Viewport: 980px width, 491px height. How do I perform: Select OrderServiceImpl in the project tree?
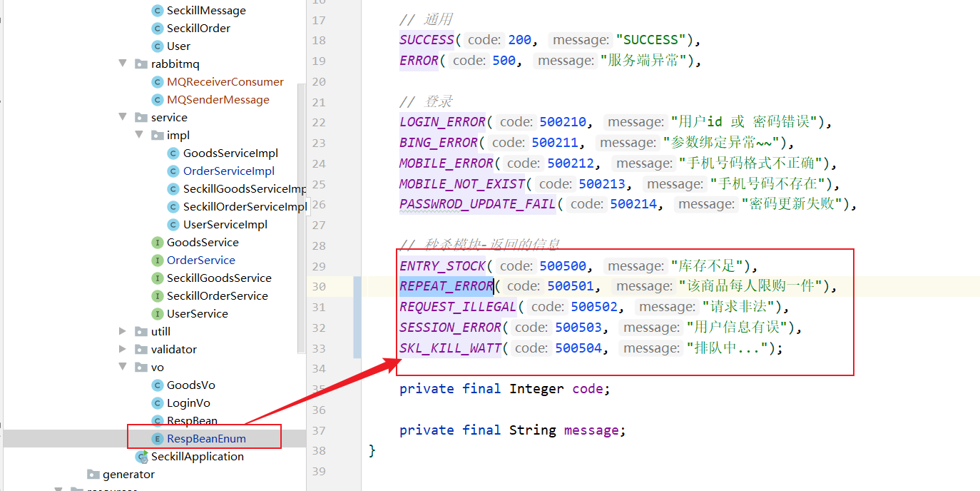tap(229, 171)
